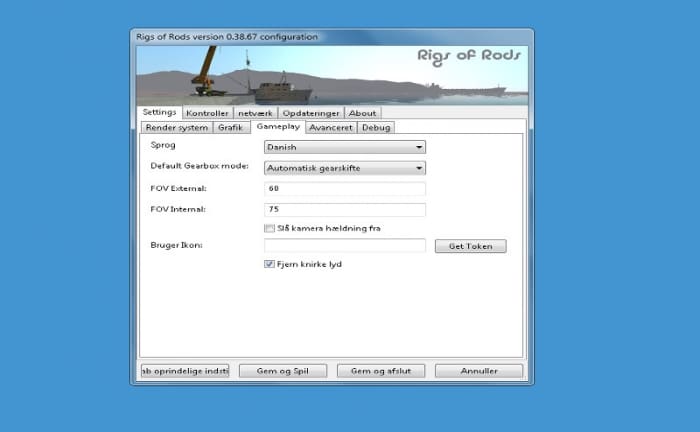Expand the Sprog language dropdown

pyautogui.click(x=345, y=147)
